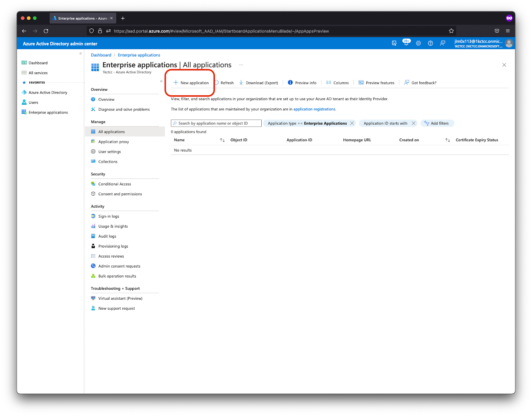
Task: Open Preview features
Action: tap(376, 83)
